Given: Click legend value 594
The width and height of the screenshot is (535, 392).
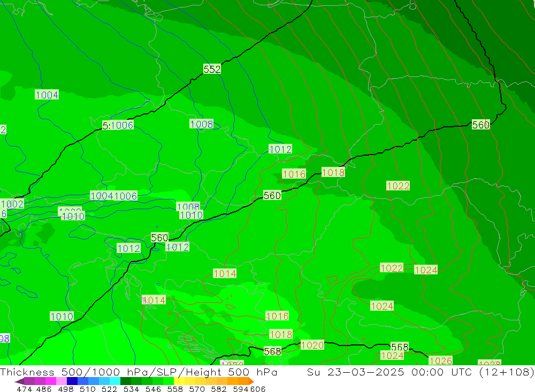Looking at the screenshot, I should (241, 389).
